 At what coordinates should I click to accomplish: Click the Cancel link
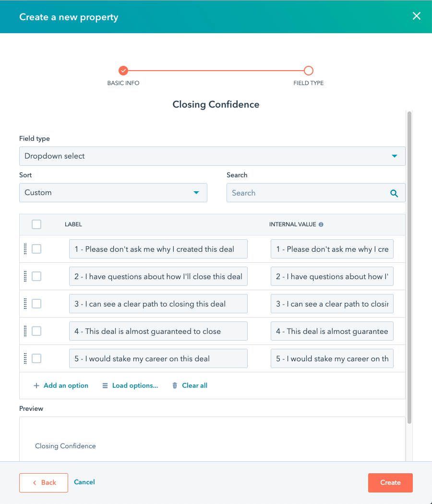(x=84, y=482)
